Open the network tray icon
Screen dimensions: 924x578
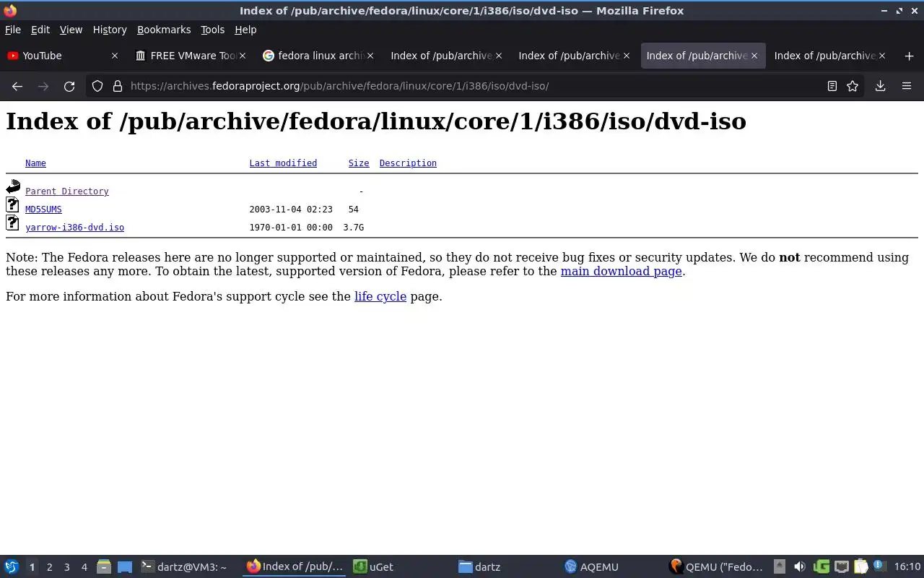(841, 567)
